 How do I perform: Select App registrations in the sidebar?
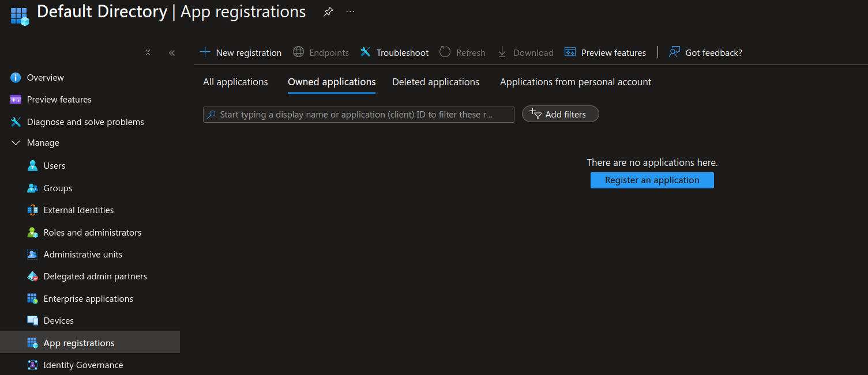(x=90, y=343)
